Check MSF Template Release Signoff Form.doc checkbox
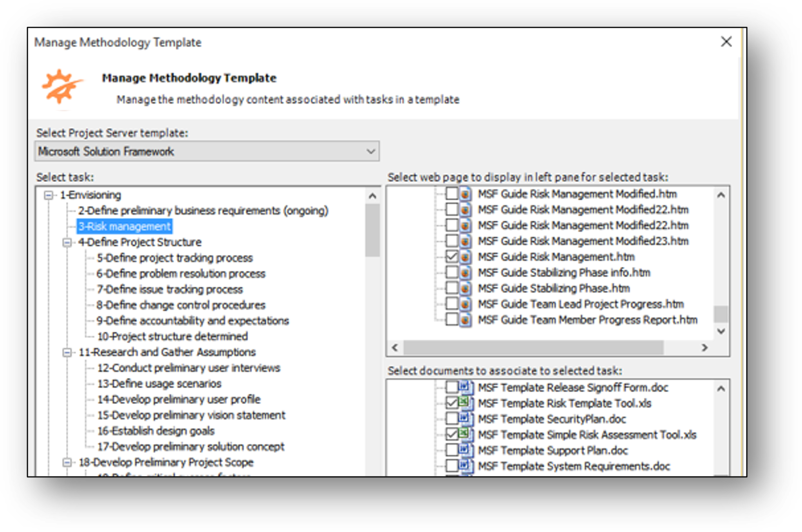 452,387
